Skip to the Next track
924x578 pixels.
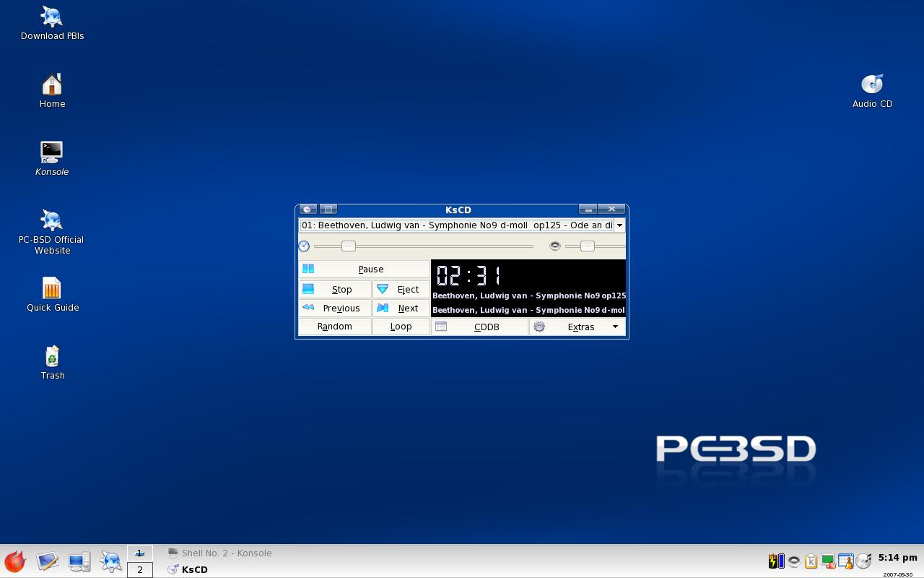[x=401, y=308]
